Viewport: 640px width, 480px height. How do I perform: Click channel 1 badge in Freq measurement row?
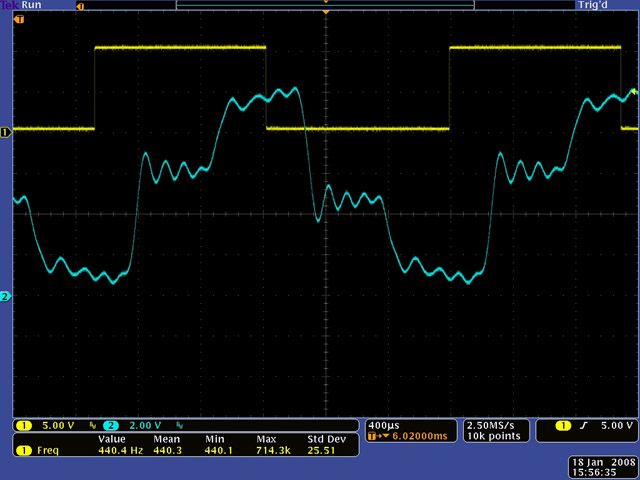(x=22, y=452)
